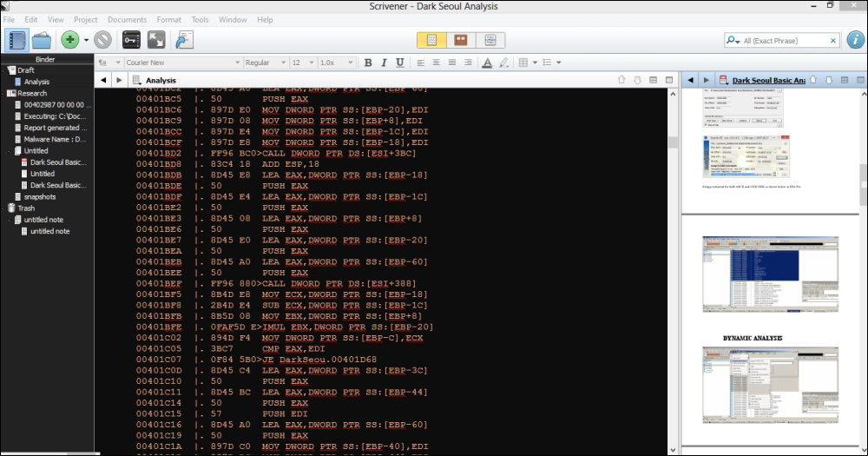Image resolution: width=868 pixels, height=456 pixels.
Task: Enter full screen composition mode
Action: (156, 40)
